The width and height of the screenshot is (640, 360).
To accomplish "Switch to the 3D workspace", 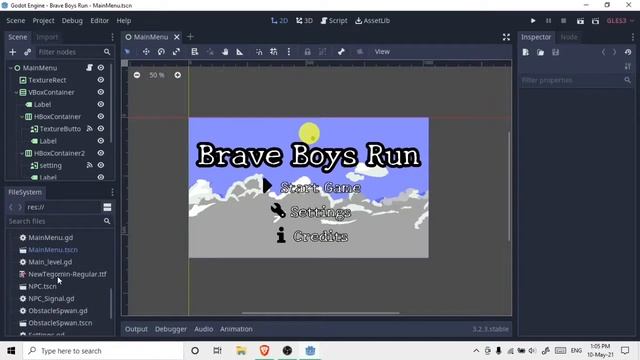I will (x=304, y=20).
